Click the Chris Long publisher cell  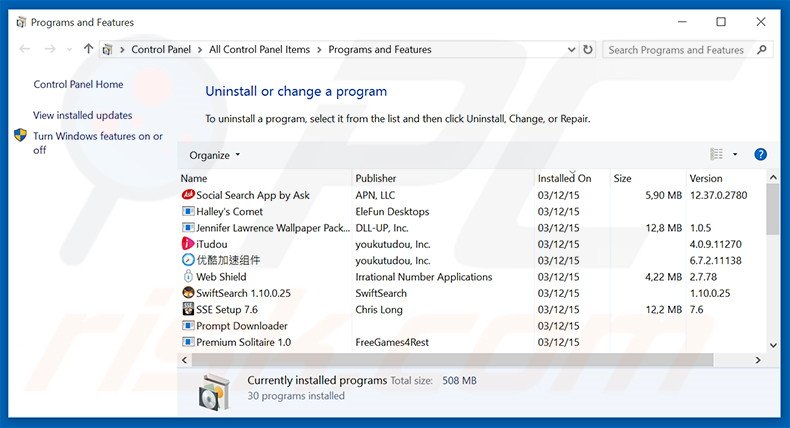point(379,310)
